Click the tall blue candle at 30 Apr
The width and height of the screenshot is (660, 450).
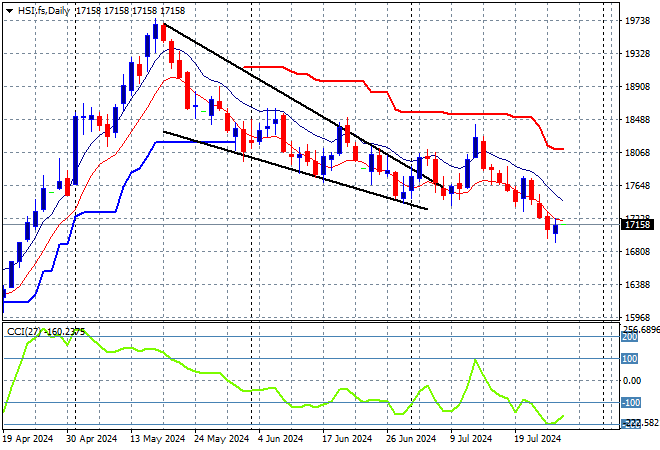(x=76, y=150)
